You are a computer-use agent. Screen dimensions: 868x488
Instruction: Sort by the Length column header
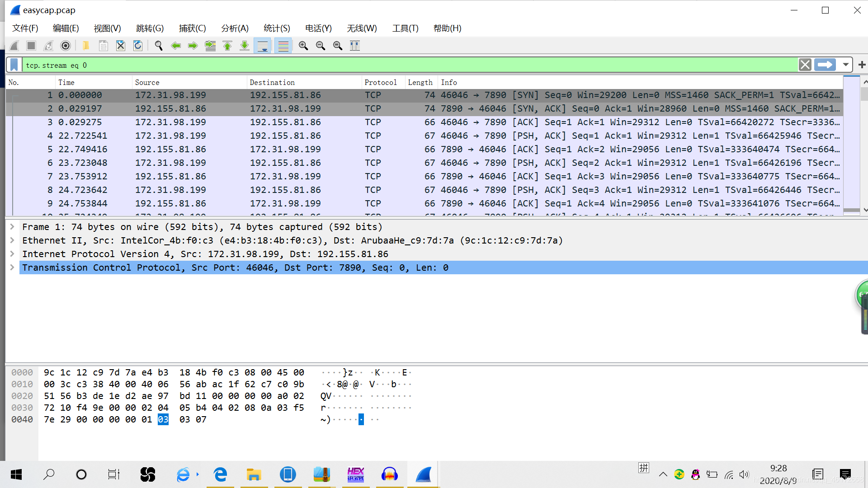click(x=421, y=82)
